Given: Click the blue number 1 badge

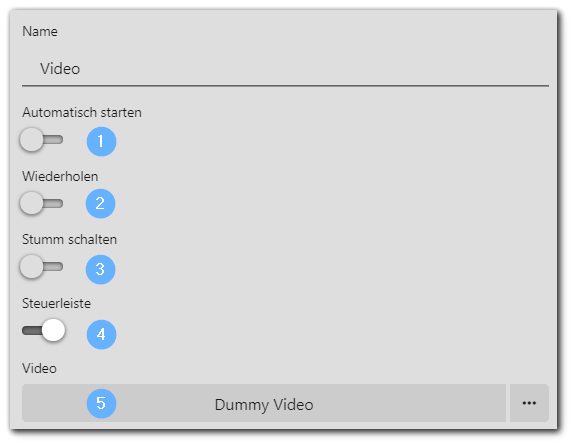Looking at the screenshot, I should coord(101,142).
